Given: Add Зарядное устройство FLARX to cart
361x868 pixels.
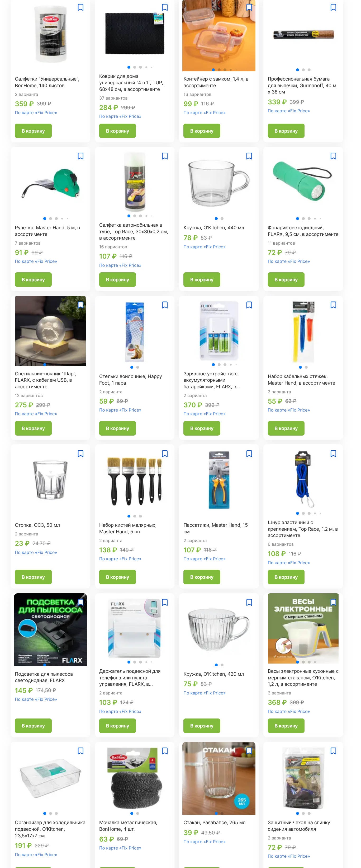Looking at the screenshot, I should [x=202, y=428].
